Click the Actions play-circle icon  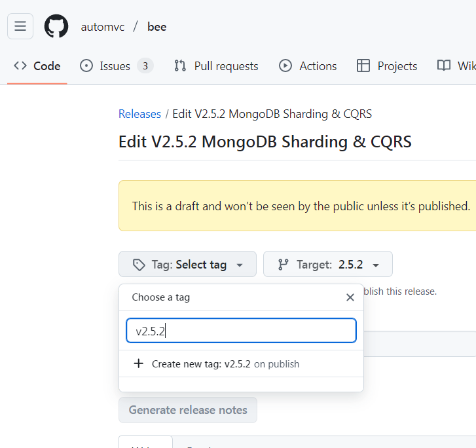pyautogui.click(x=285, y=65)
